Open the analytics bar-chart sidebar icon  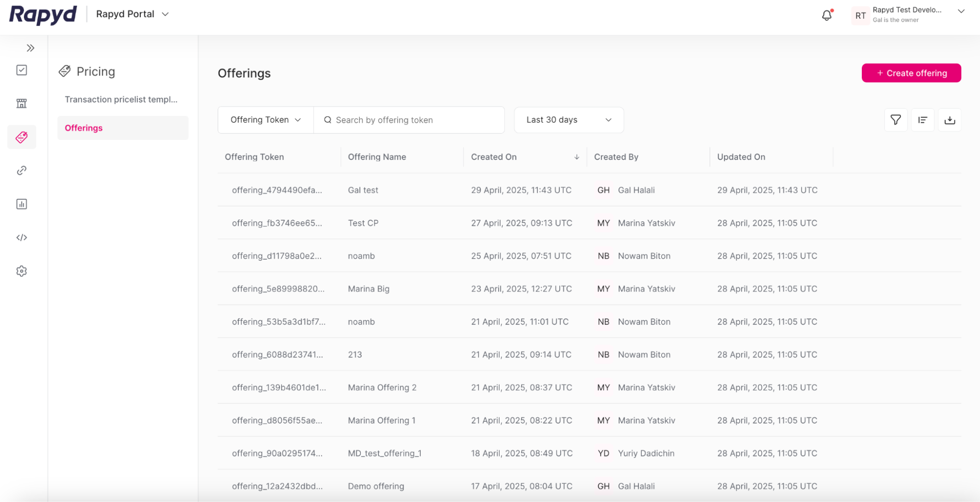coord(22,204)
